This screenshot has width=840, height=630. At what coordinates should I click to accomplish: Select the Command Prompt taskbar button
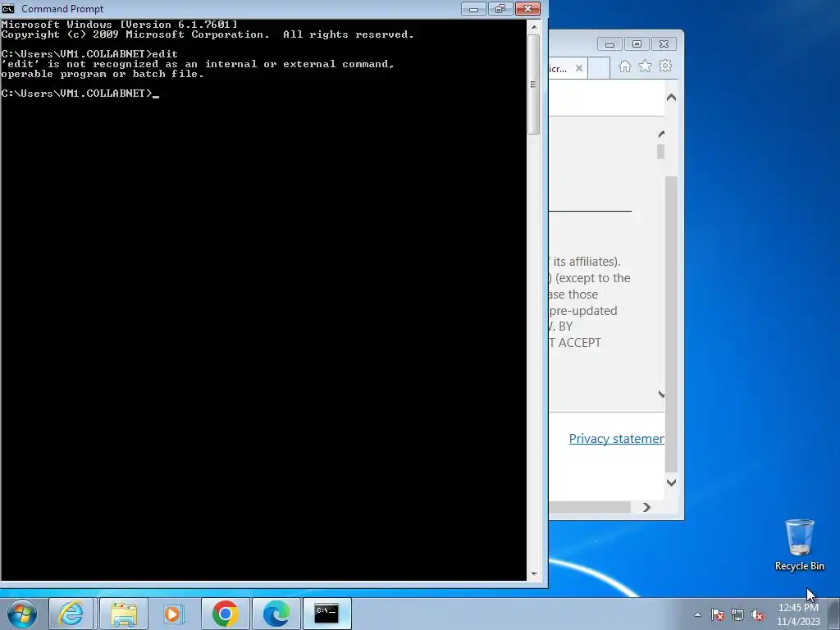(326, 614)
